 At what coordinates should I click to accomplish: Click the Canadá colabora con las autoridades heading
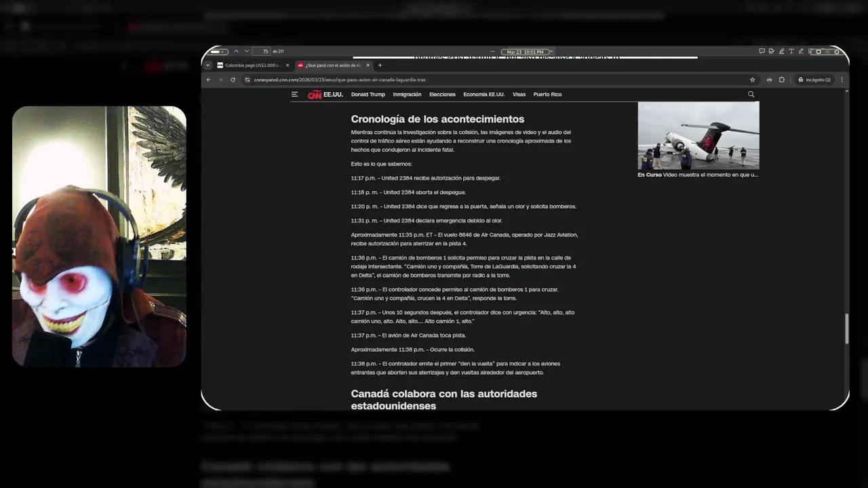(443, 400)
